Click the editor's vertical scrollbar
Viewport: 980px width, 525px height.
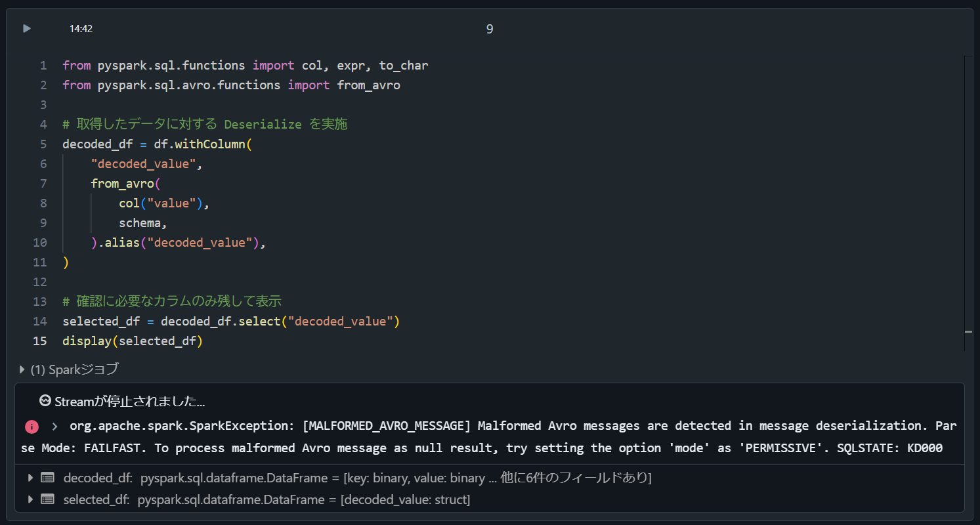pyautogui.click(x=968, y=203)
